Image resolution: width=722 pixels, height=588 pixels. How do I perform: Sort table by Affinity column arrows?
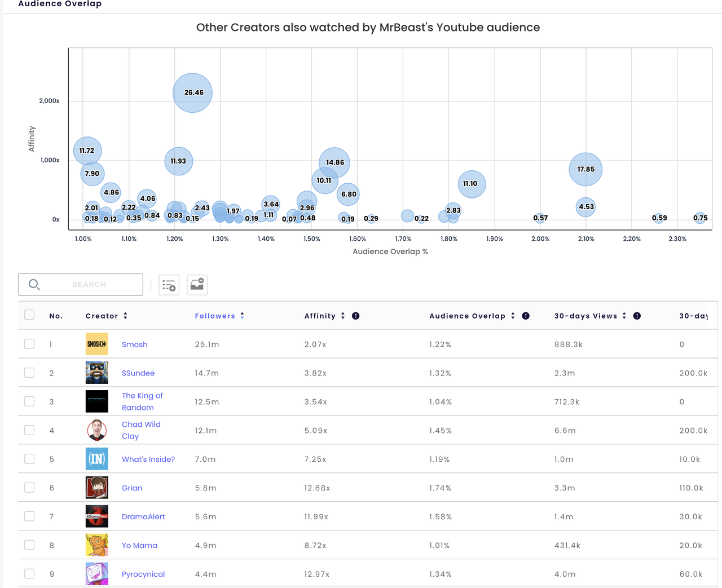(x=342, y=316)
